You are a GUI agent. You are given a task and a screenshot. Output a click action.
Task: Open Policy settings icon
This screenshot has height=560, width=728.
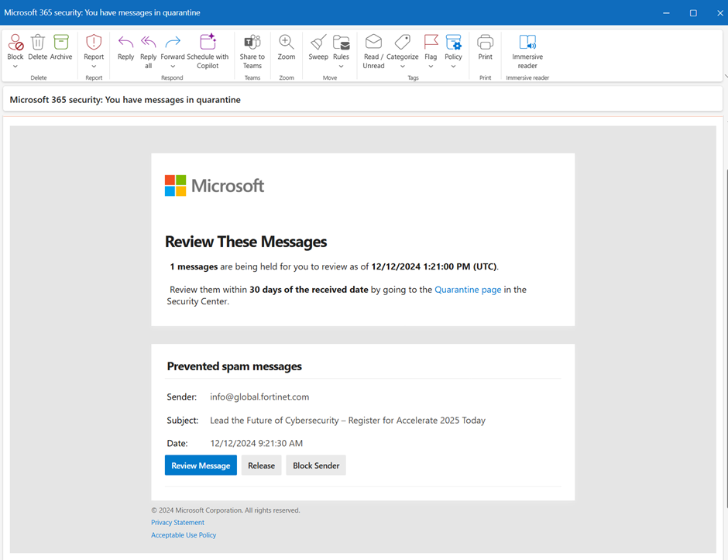coord(454,43)
